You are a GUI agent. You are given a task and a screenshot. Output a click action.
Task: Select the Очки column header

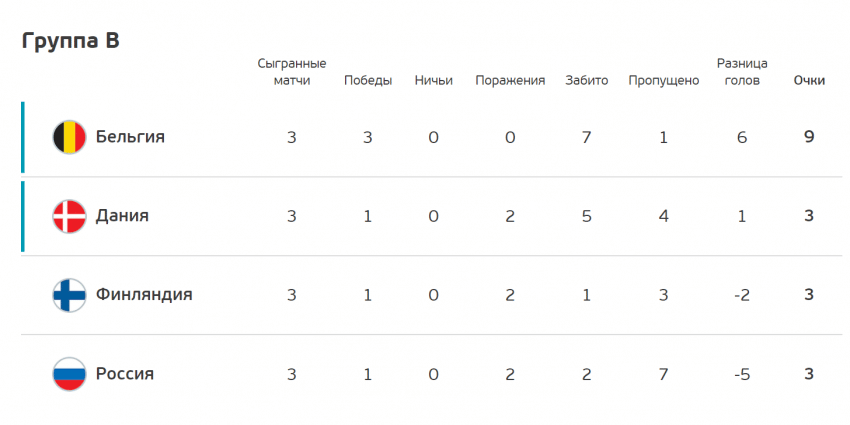(809, 81)
